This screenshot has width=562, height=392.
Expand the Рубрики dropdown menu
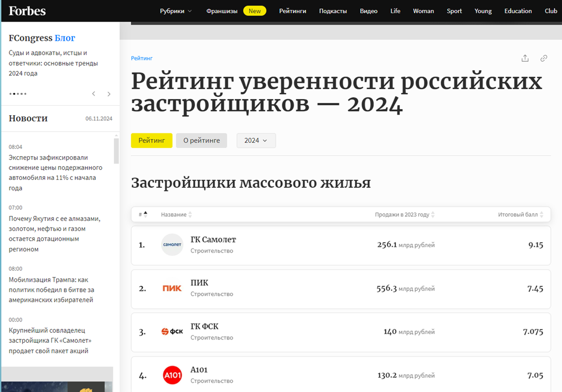click(x=176, y=11)
